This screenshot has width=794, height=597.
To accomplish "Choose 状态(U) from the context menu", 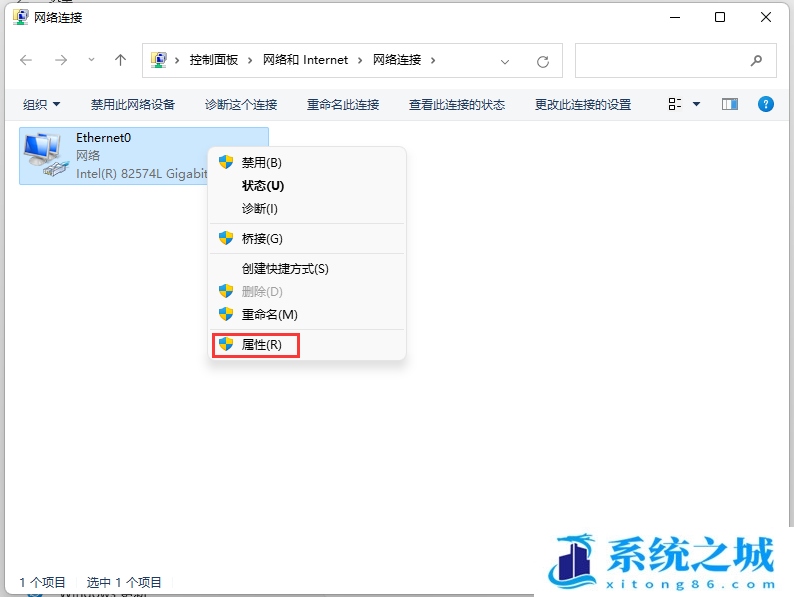I will tap(307, 186).
